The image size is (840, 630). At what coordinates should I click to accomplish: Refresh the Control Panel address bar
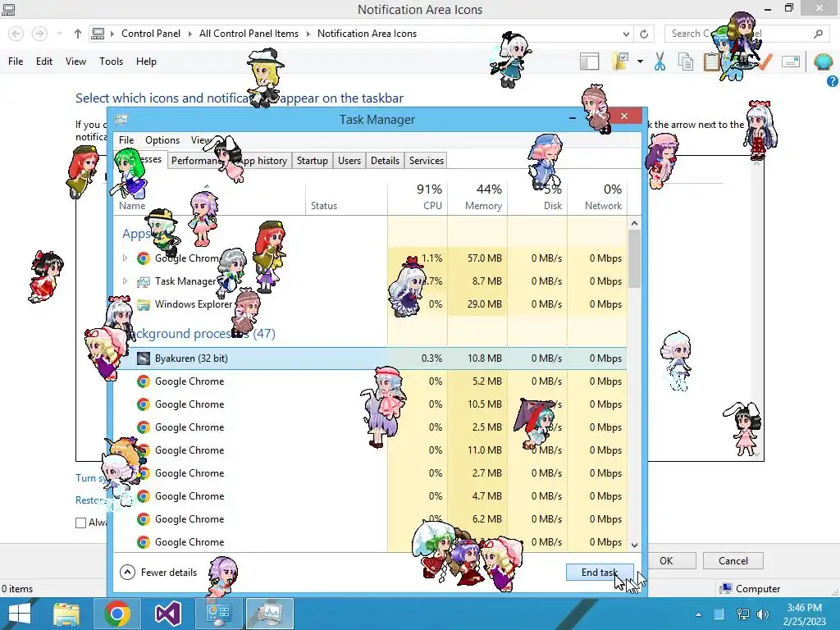(644, 34)
